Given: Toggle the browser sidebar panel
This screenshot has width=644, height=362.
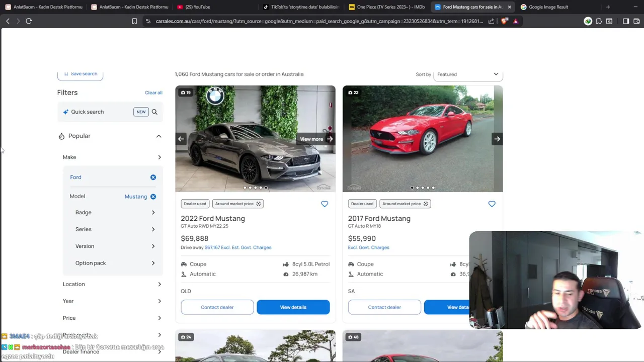Looking at the screenshot, I should click(626, 21).
